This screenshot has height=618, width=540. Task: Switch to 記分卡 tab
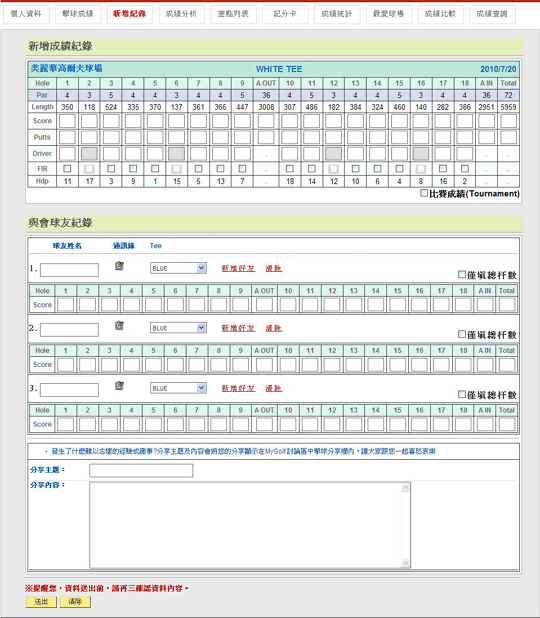coord(285,14)
